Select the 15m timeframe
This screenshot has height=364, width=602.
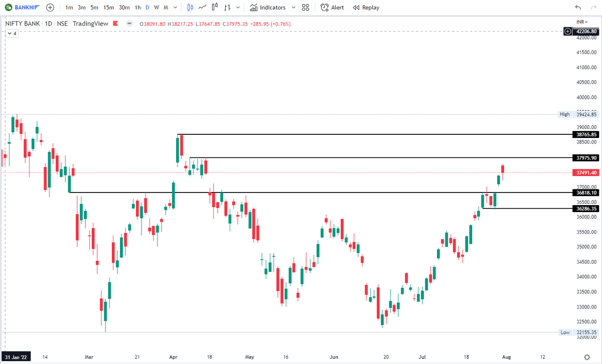click(108, 8)
